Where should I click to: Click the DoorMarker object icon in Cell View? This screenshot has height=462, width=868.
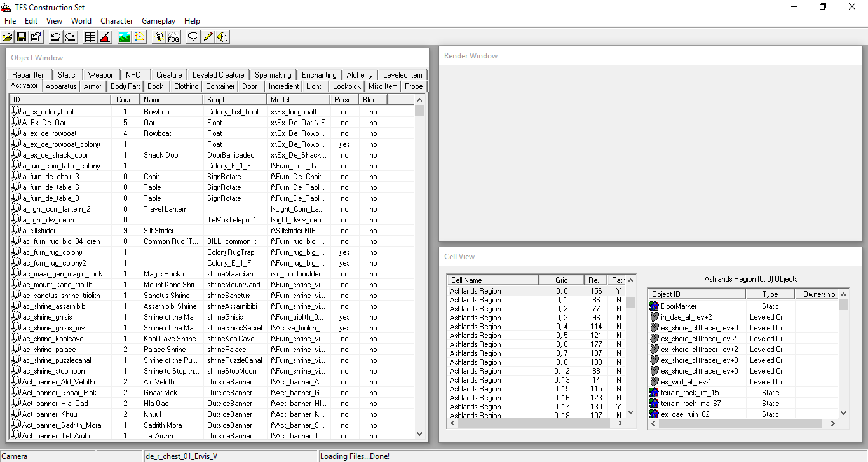click(x=654, y=306)
